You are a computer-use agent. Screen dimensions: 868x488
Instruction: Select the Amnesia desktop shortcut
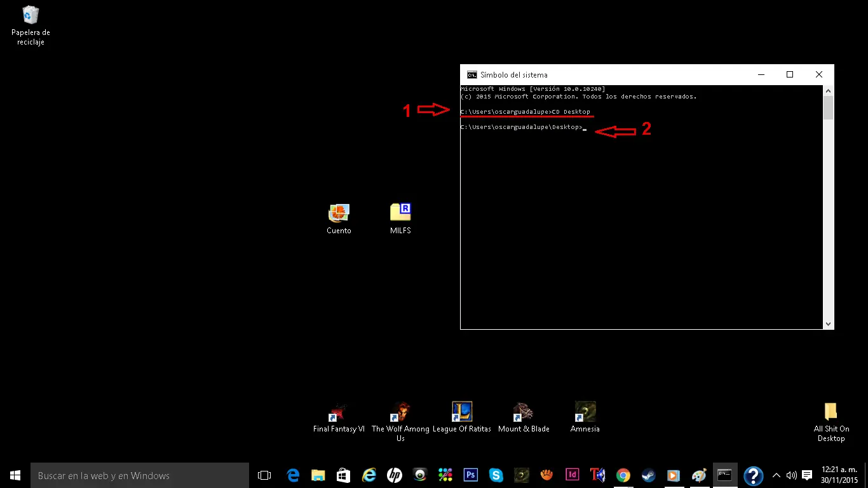[x=585, y=417]
